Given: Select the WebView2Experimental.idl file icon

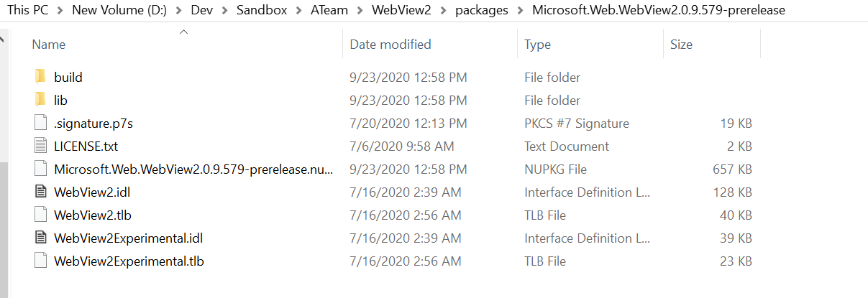Looking at the screenshot, I should pos(40,238).
